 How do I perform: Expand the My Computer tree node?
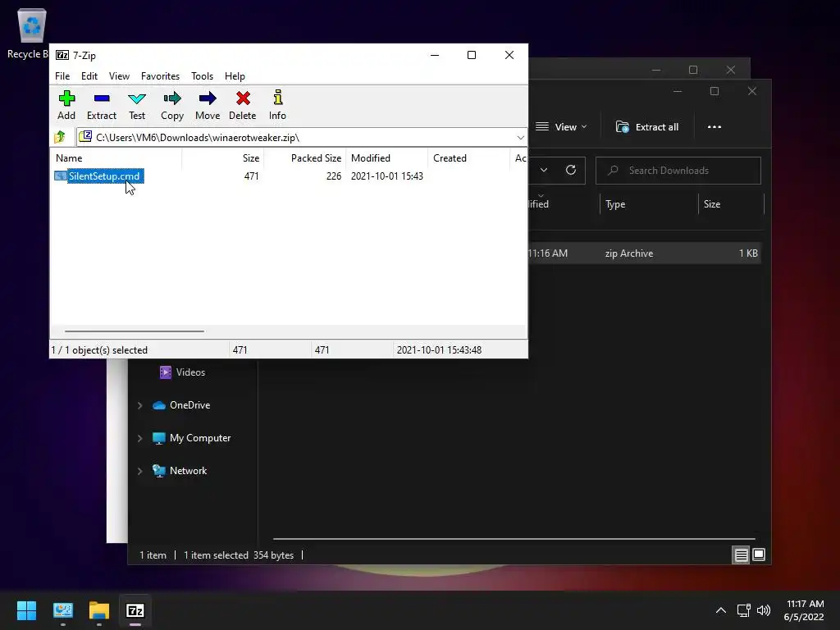point(139,438)
